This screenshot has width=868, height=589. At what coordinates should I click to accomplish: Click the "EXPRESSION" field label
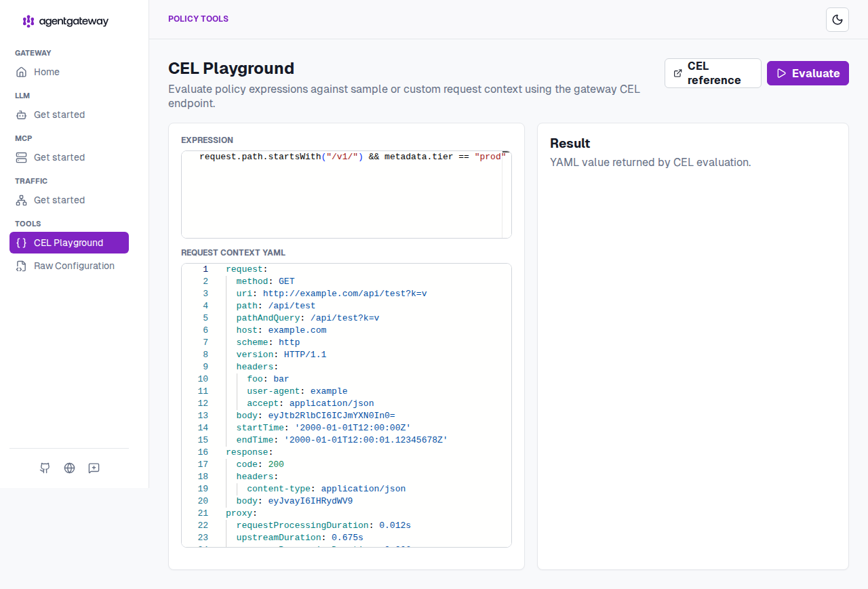pos(207,140)
